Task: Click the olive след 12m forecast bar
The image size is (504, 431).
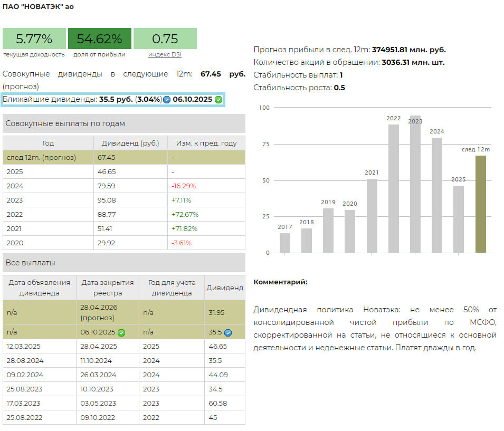Action: [480, 204]
